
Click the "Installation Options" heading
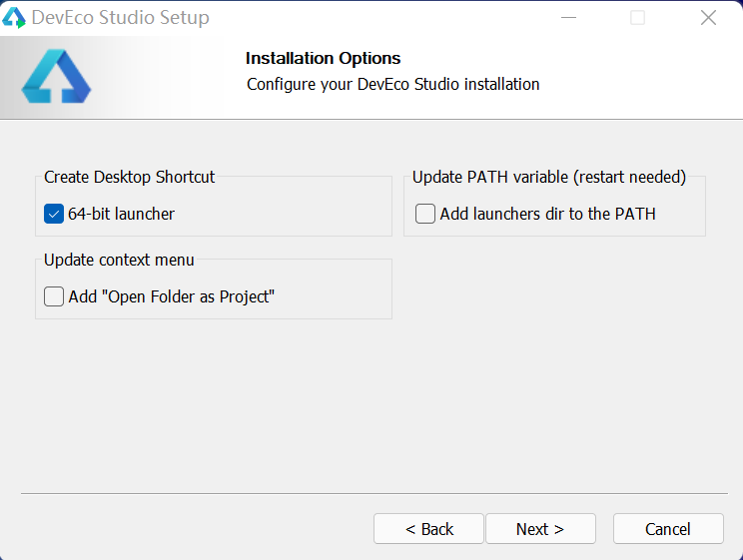(x=323, y=58)
